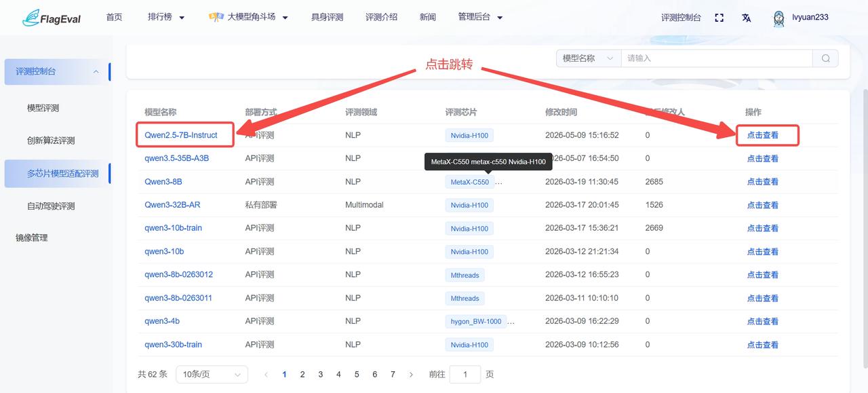Select 自动驾驶评测 in sidebar
This screenshot has height=393, width=868.
[51, 206]
